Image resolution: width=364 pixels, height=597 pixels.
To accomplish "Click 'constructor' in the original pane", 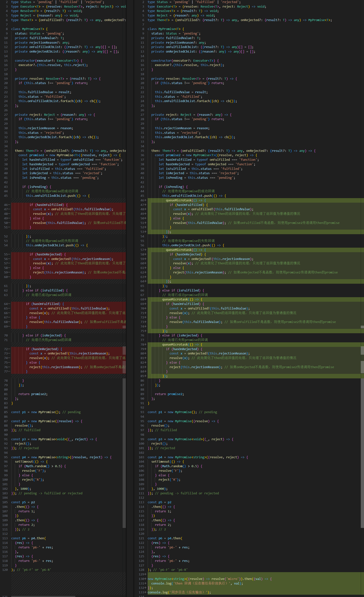I will coord(25,61).
